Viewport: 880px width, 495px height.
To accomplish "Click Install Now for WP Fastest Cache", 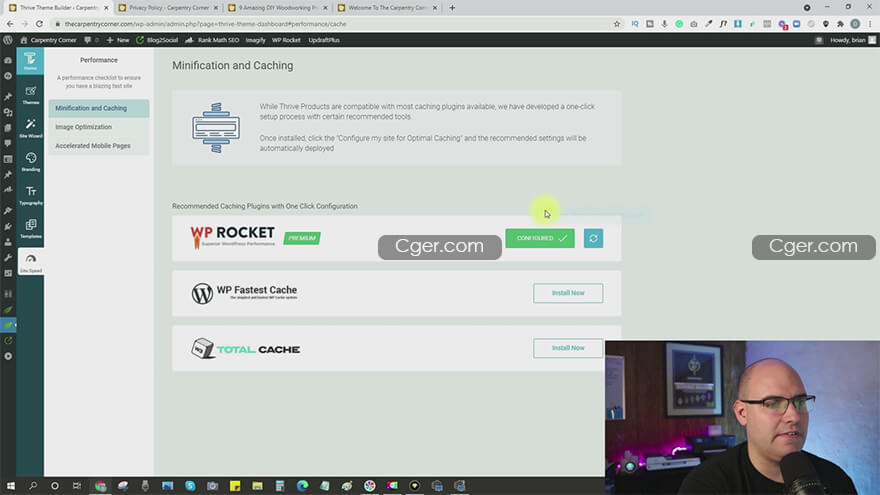I will tap(568, 293).
